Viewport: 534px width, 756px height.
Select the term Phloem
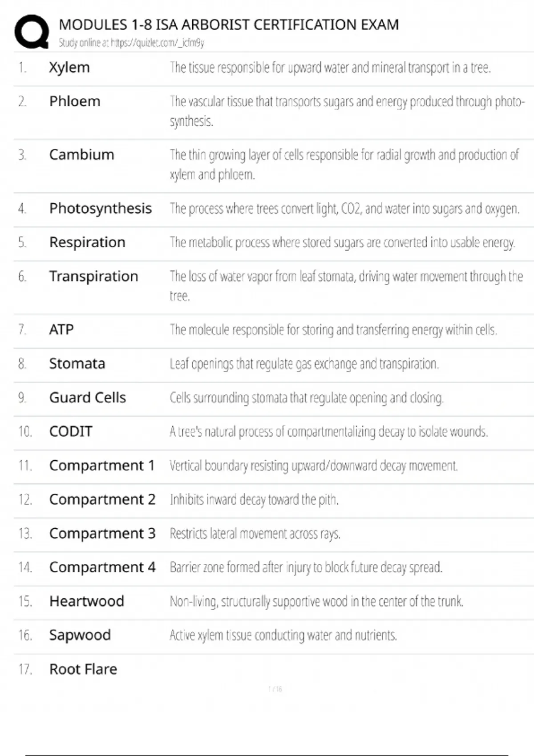pyautogui.click(x=75, y=101)
